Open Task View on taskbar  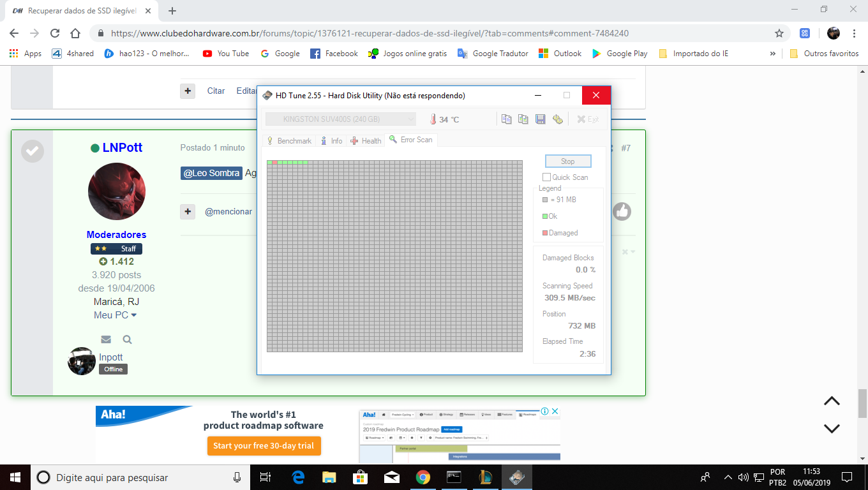coord(266,477)
